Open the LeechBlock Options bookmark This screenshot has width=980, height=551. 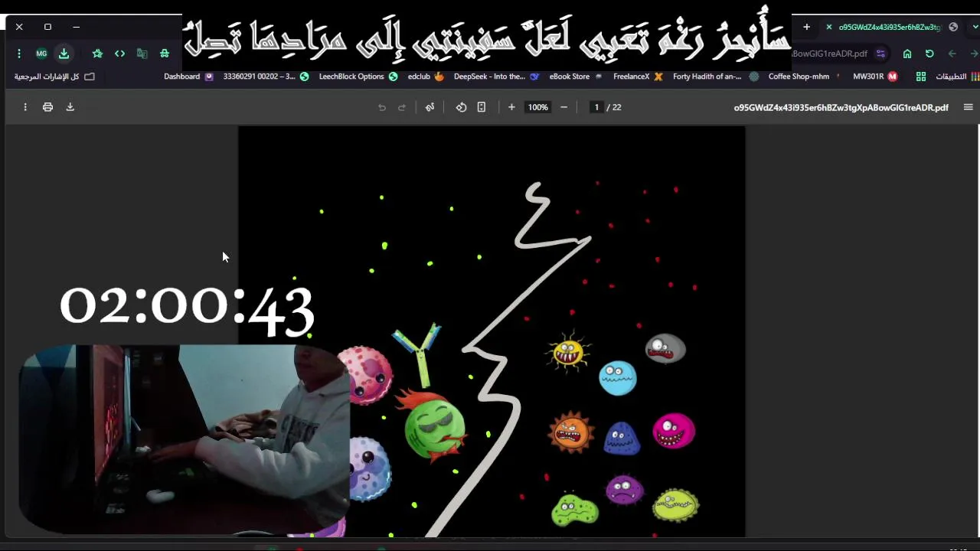pyautogui.click(x=358, y=77)
